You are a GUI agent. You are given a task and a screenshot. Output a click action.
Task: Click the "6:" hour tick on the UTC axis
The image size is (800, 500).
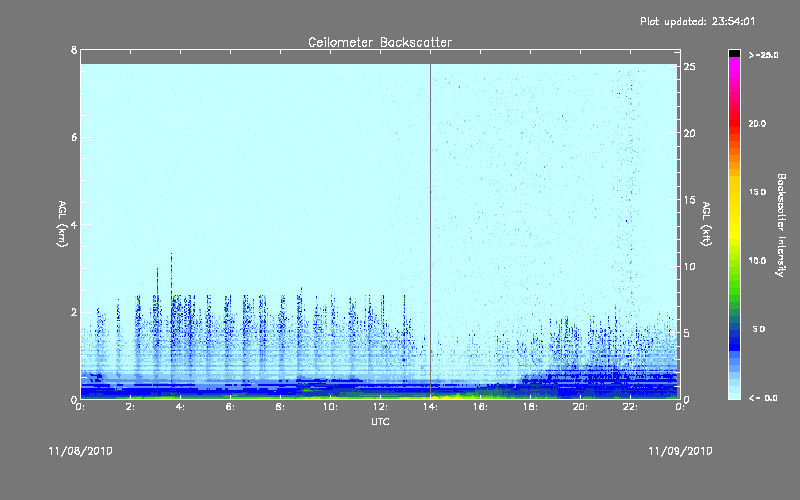point(230,407)
